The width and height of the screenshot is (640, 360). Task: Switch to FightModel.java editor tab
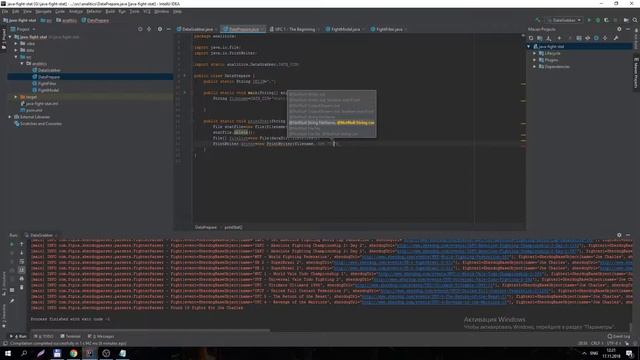tap(345, 29)
